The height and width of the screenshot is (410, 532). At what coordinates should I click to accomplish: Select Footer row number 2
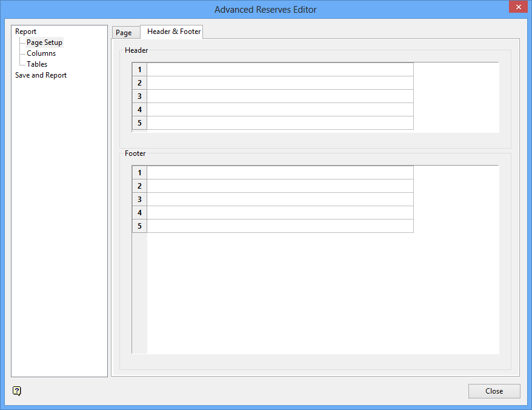[x=139, y=186]
